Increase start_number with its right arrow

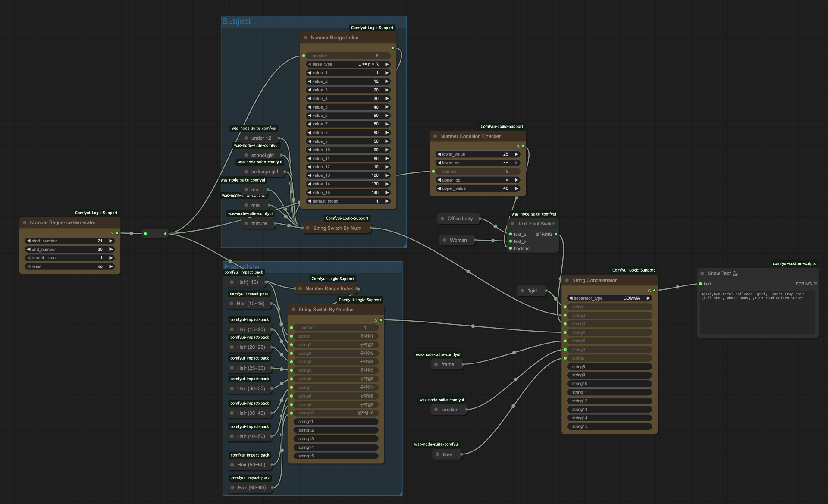111,241
